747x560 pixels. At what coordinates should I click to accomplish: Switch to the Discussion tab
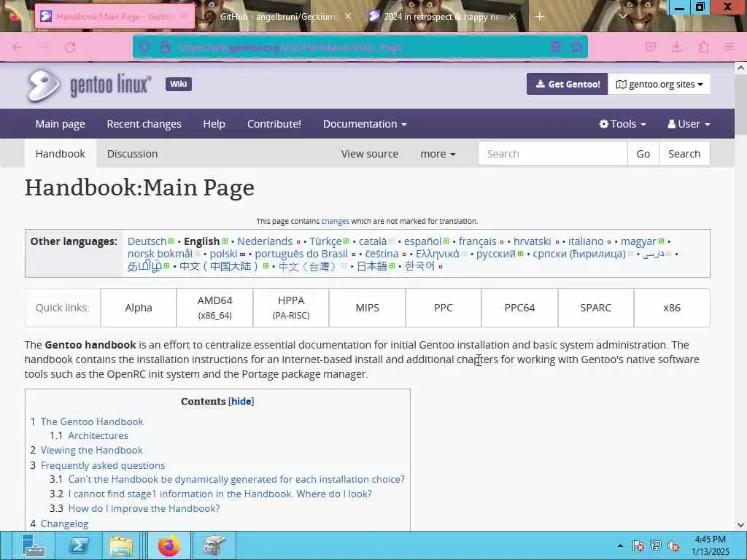(132, 154)
